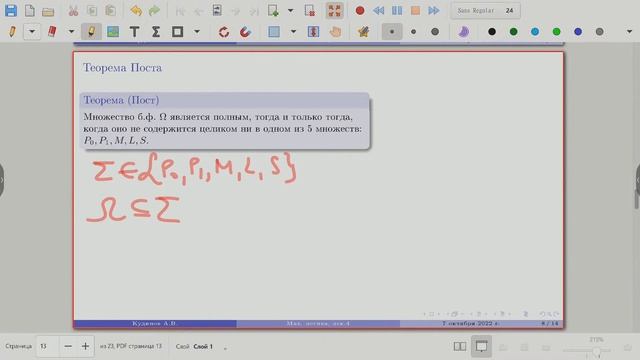The width and height of the screenshot is (640, 360).
Task: Open the insert page options dropdown
Action: [x=290, y=11]
